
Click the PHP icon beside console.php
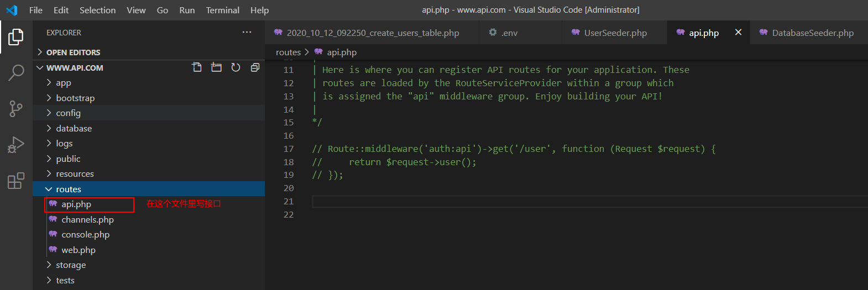[x=53, y=234]
